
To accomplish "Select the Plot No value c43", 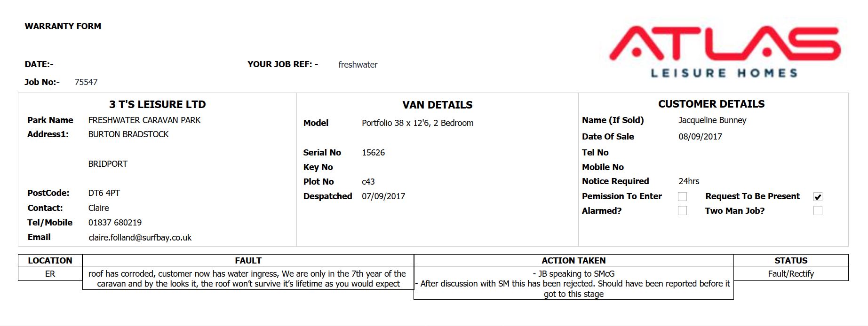I will [x=368, y=182].
